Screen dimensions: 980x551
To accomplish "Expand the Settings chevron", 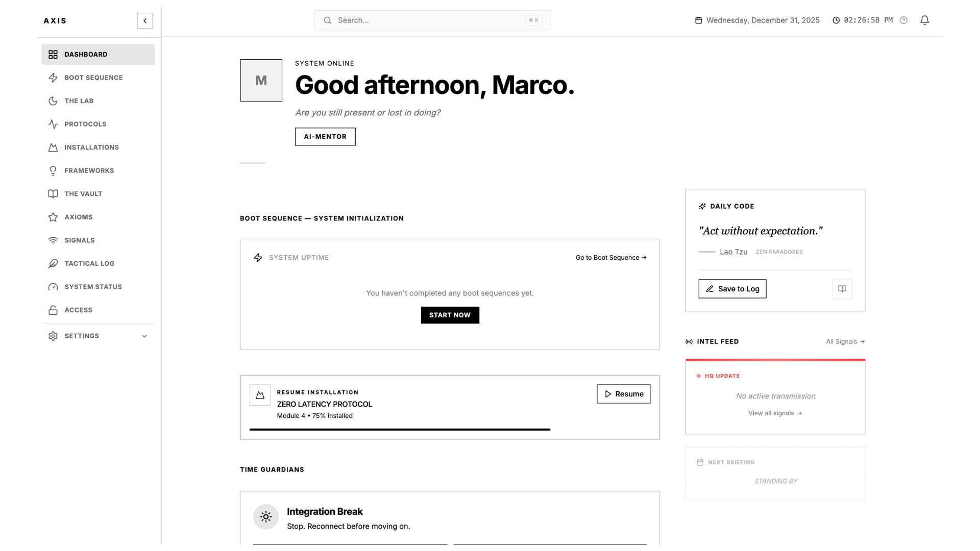I will click(x=144, y=336).
